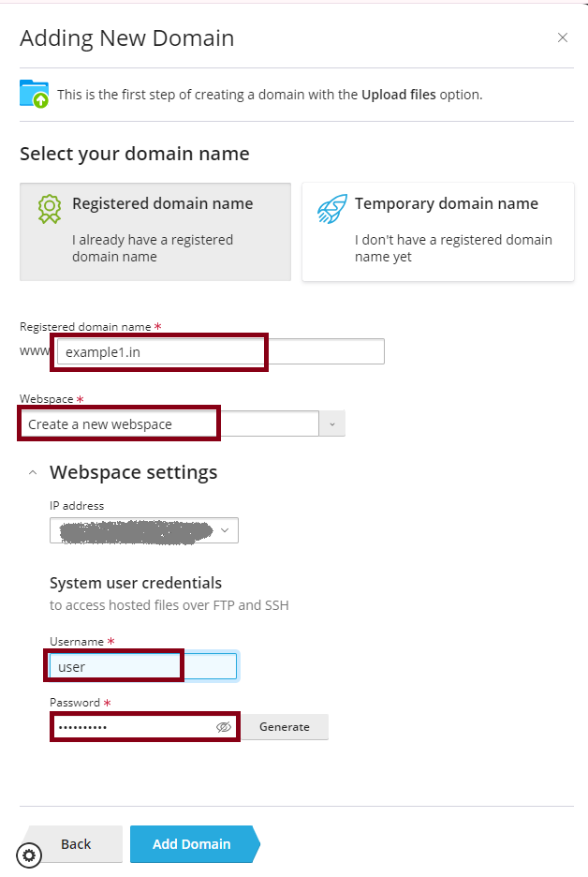588x877 pixels.
Task: Toggle password visibility with the eye icon
Action: click(223, 727)
